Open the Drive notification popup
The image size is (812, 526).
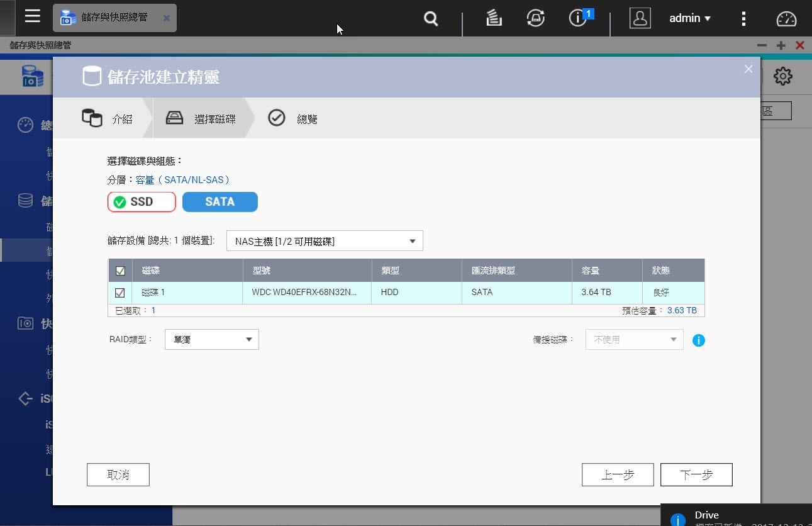[737, 515]
